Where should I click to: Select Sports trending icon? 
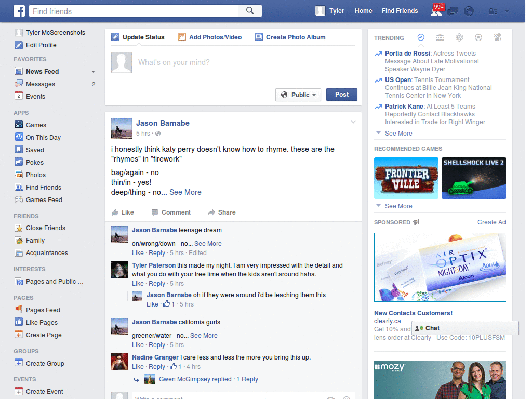point(478,37)
